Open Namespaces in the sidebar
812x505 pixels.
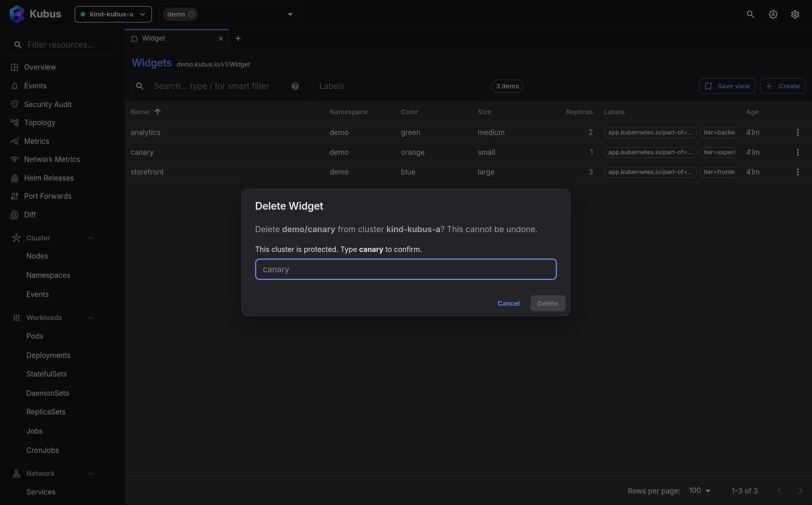(x=48, y=275)
